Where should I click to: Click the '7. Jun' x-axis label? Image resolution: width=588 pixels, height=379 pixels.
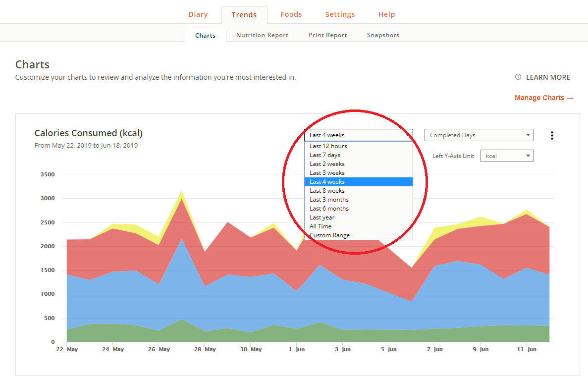pyautogui.click(x=434, y=349)
